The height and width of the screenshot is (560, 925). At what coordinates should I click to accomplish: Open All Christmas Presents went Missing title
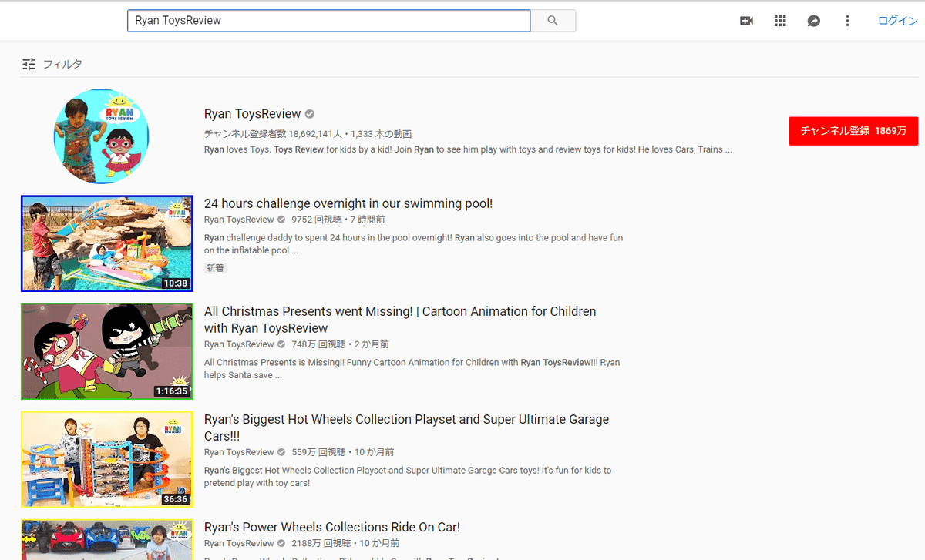[400, 320]
